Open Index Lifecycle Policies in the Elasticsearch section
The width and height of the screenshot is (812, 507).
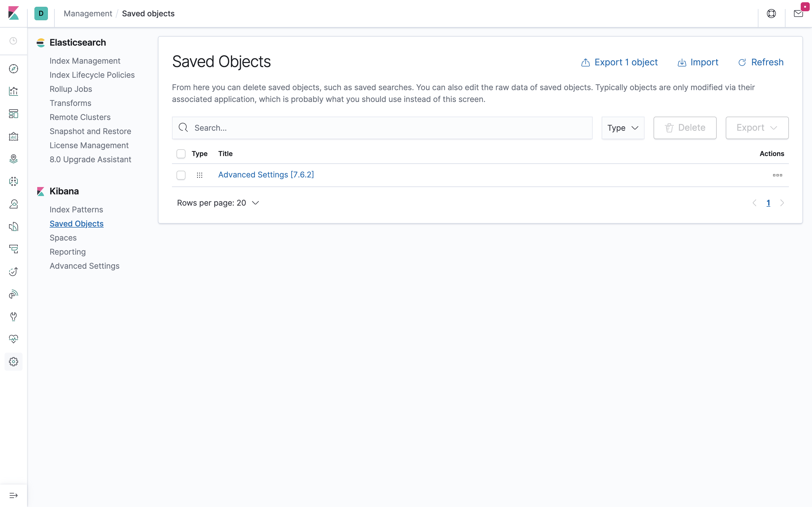pos(92,75)
